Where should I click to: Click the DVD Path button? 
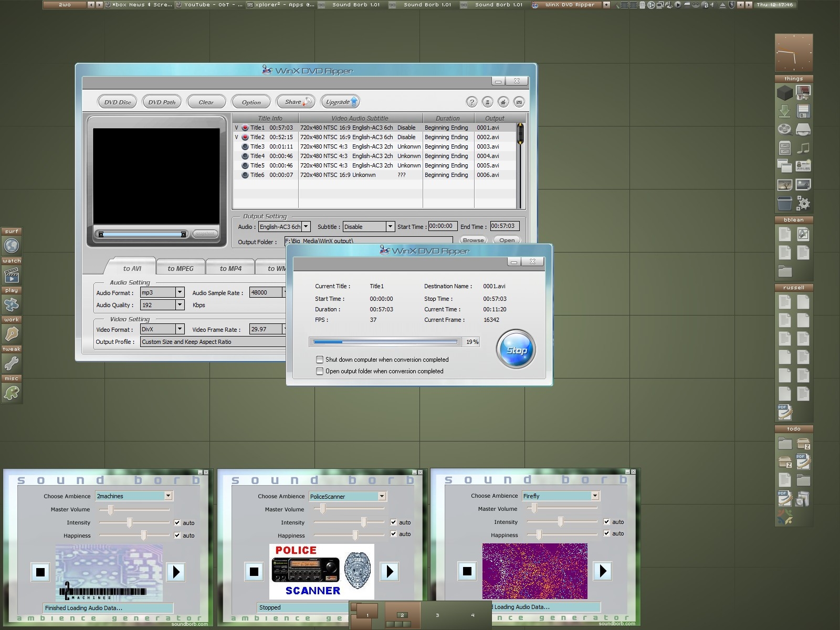162,102
